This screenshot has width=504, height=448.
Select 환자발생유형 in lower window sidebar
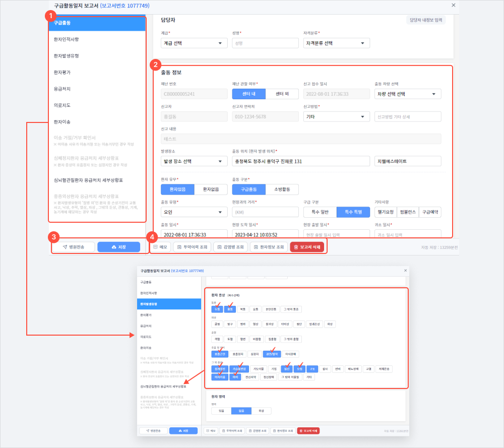point(169,304)
